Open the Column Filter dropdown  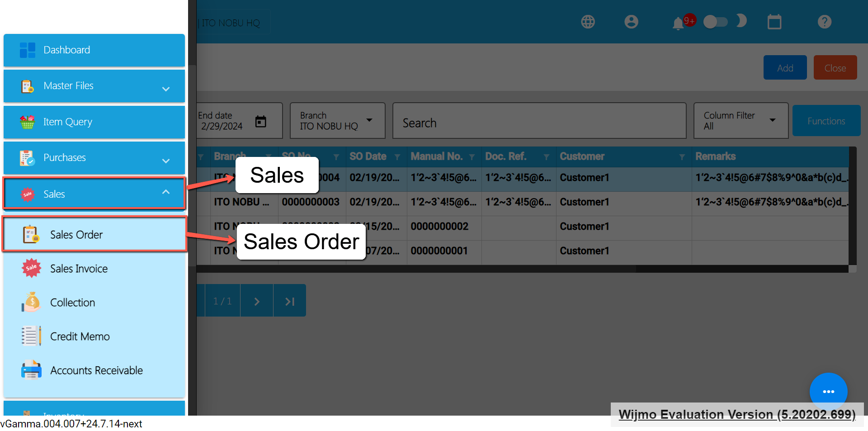tap(741, 121)
